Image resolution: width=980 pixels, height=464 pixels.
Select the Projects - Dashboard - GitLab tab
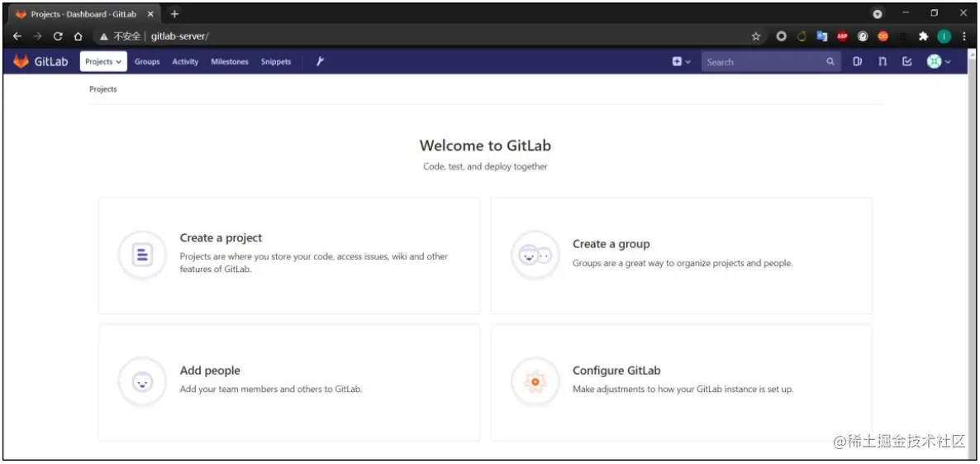[x=85, y=14]
